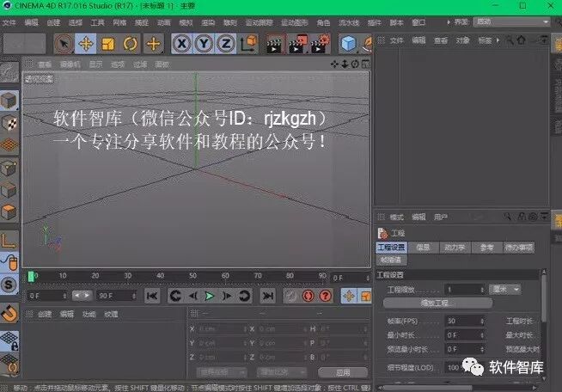Toggle automatic keyframing red circle button
This screenshot has width=562, height=392.
308,296
